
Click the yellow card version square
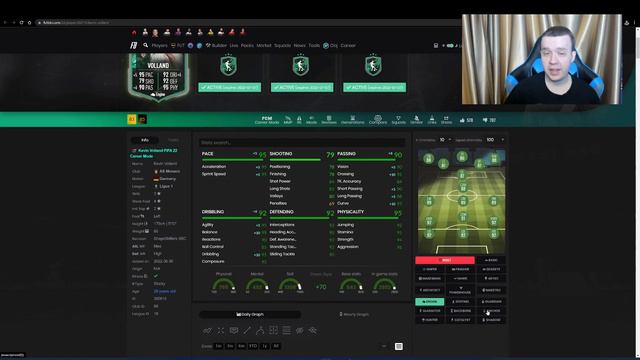tap(131, 119)
